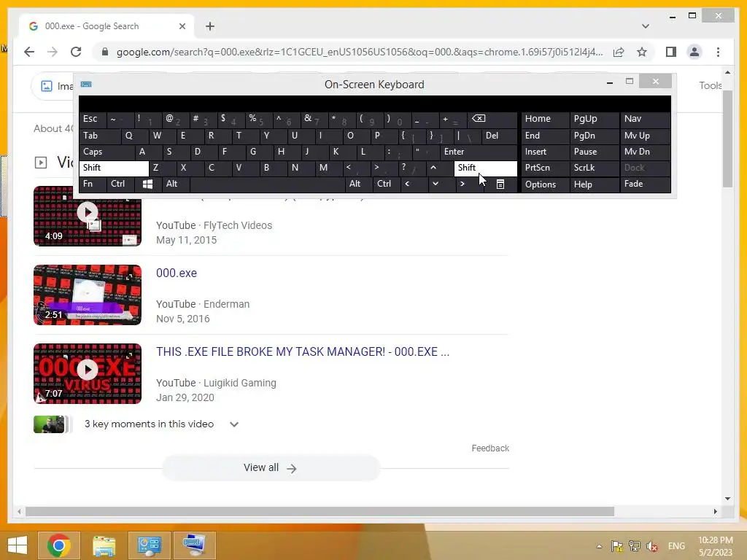747x560 pixels.
Task: Open THIS .EXE FILE BROKE MY TASK MANAGER link
Action: (303, 352)
